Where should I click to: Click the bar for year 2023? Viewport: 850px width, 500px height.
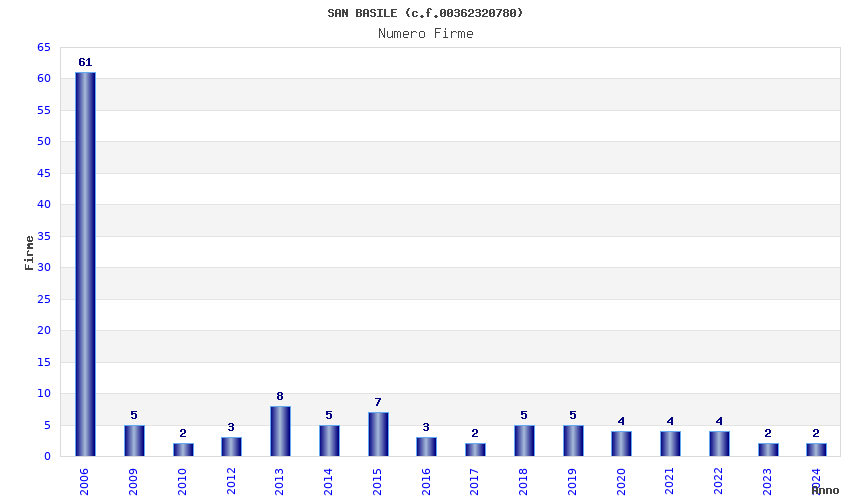coord(768,450)
